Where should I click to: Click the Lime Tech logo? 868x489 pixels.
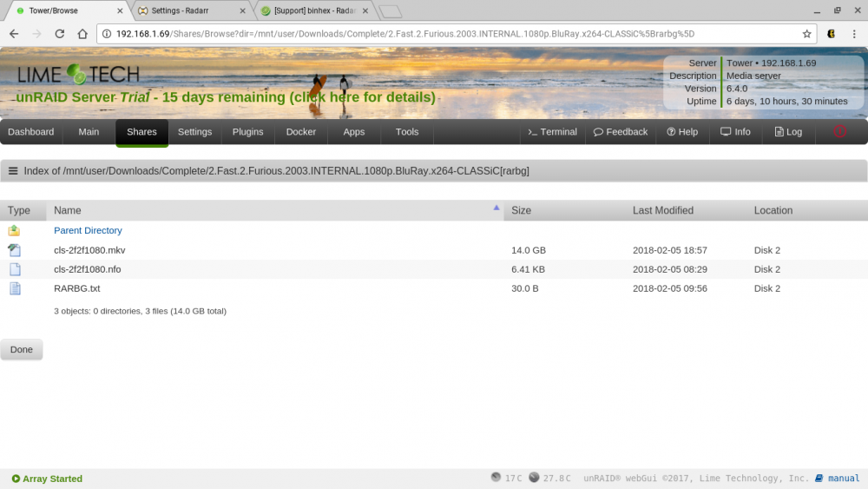78,74
